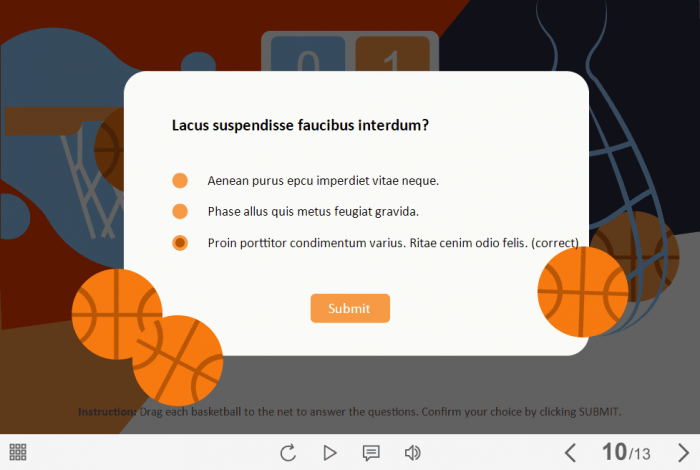Viewport: 700px width, 470px height.
Task: Select the 'Phase allus quis metus' radio option
Action: 180,212
